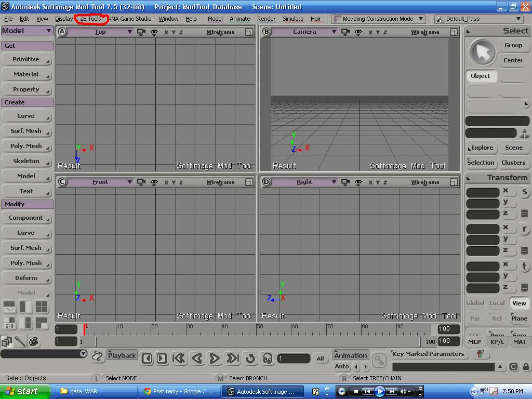Open Front viewport view-type dropdown
This screenshot has width=532, height=399.
[100, 182]
